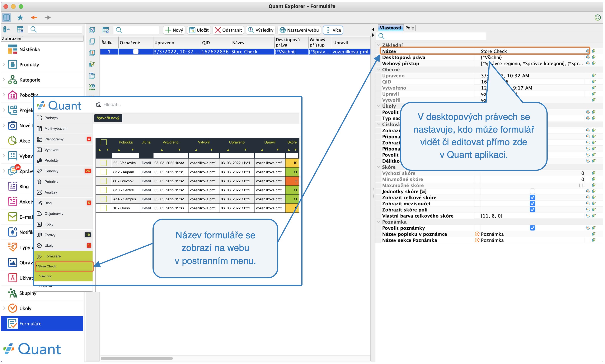
Task: Toggle Označené checkbox in Store Check row
Action: click(x=136, y=52)
